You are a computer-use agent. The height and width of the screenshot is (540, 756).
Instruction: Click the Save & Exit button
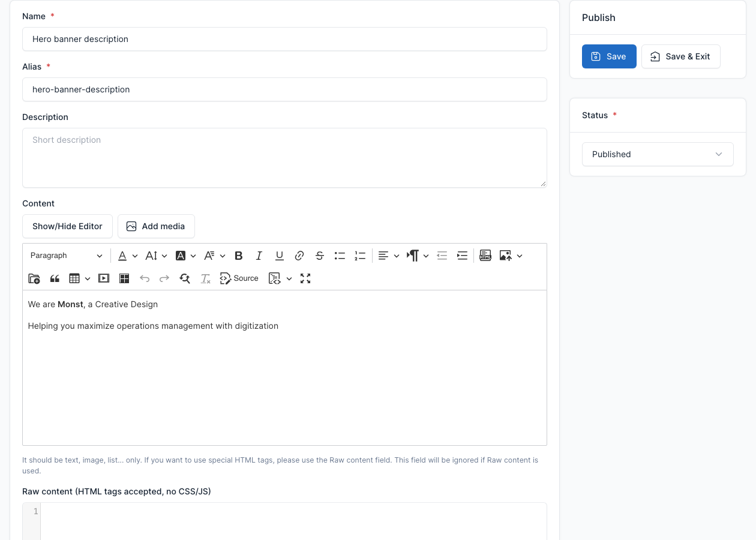tap(681, 56)
